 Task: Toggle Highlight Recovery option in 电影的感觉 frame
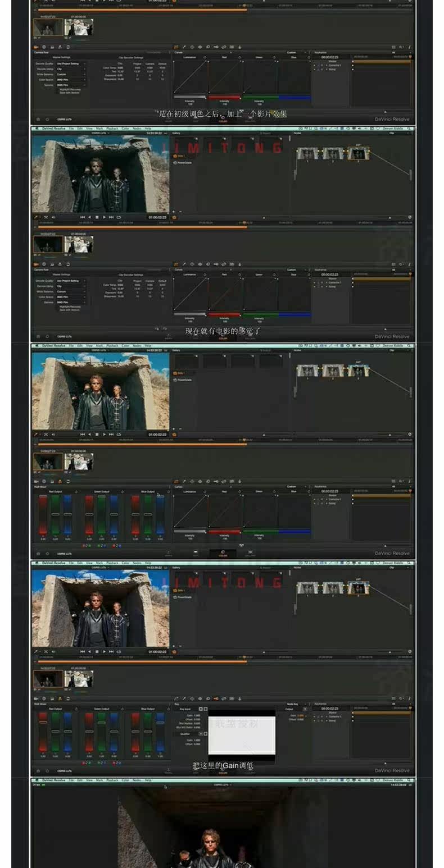70,307
